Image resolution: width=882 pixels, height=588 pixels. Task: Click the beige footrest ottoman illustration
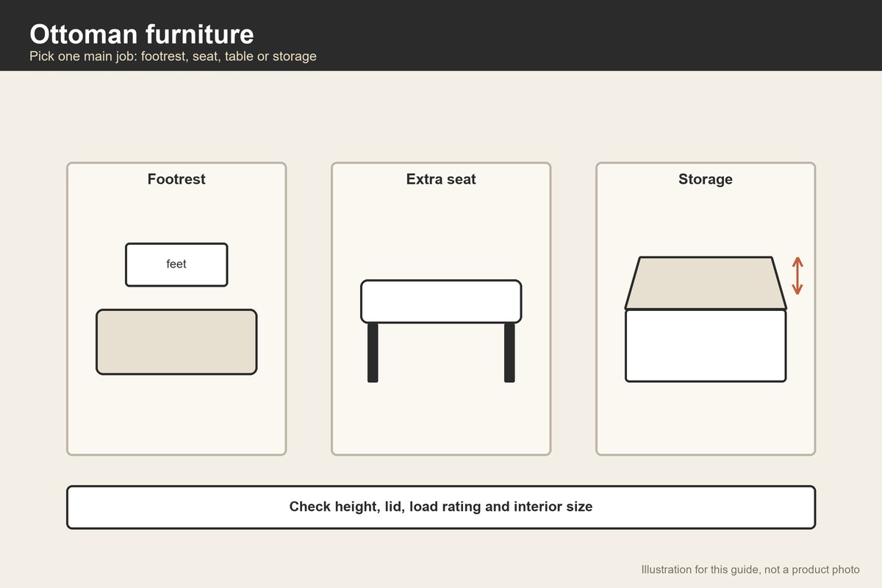[176, 342]
